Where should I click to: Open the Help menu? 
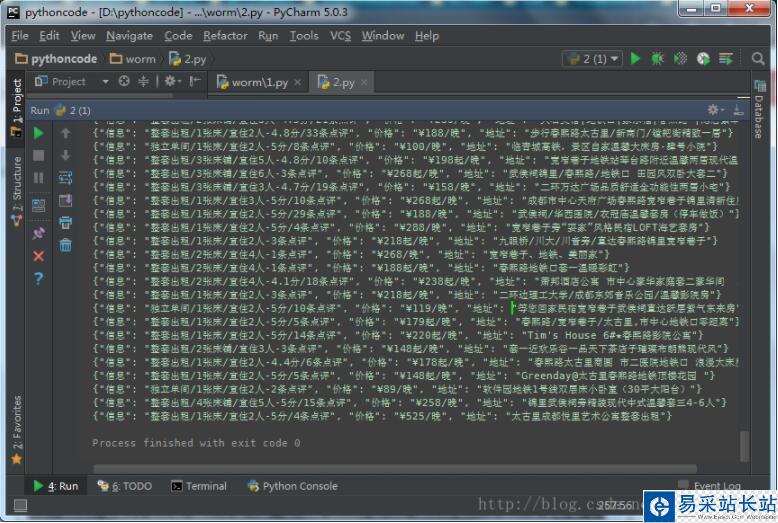[x=427, y=36]
